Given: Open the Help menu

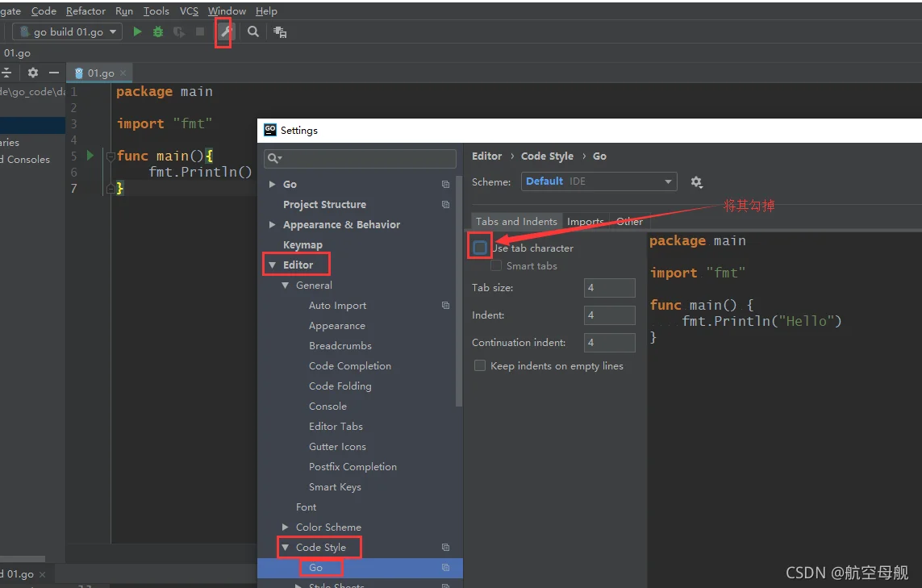Looking at the screenshot, I should click(x=266, y=11).
